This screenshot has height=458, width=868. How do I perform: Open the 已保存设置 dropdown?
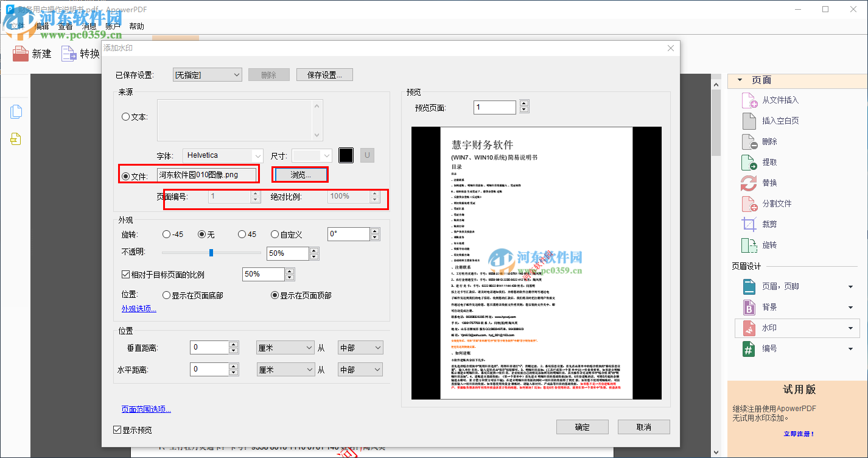(206, 74)
